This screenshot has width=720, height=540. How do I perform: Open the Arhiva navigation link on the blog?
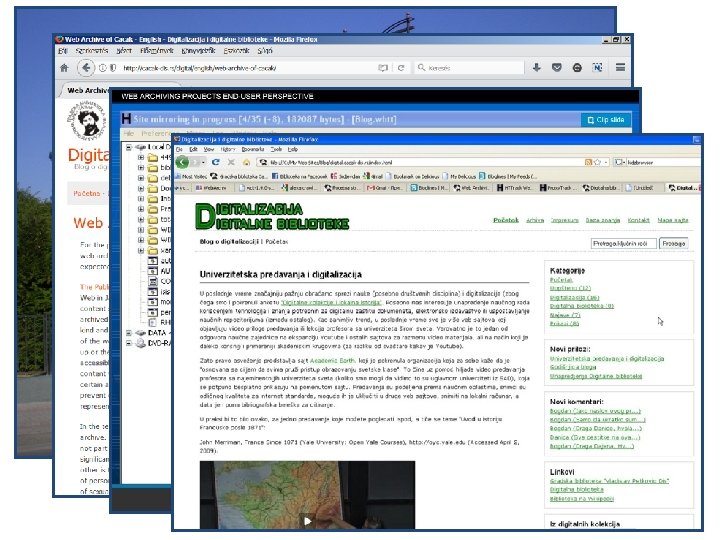coord(535,220)
